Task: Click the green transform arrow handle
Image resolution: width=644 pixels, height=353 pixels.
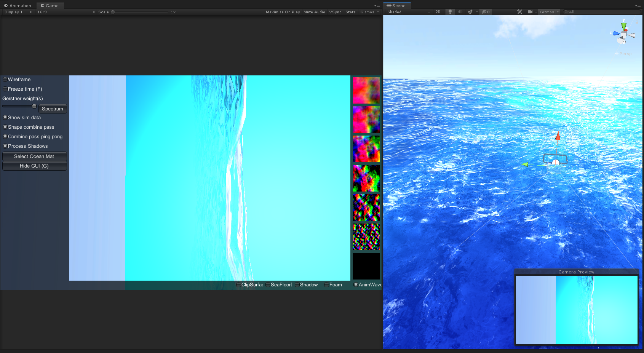Action: 525,164
